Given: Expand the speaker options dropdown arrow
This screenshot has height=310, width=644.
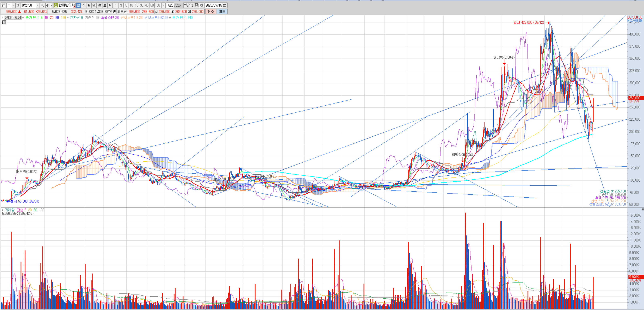Looking at the screenshot, I should point(51,5).
